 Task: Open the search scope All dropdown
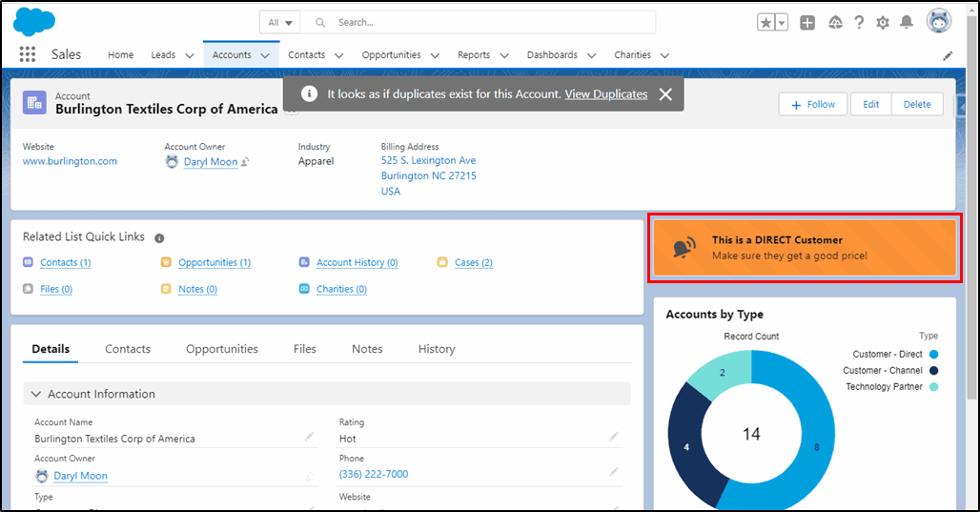click(280, 23)
